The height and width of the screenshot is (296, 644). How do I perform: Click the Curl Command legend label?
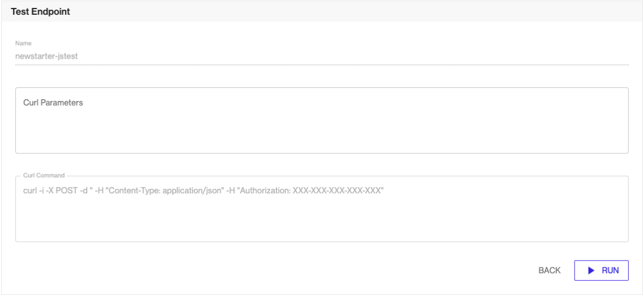point(44,176)
